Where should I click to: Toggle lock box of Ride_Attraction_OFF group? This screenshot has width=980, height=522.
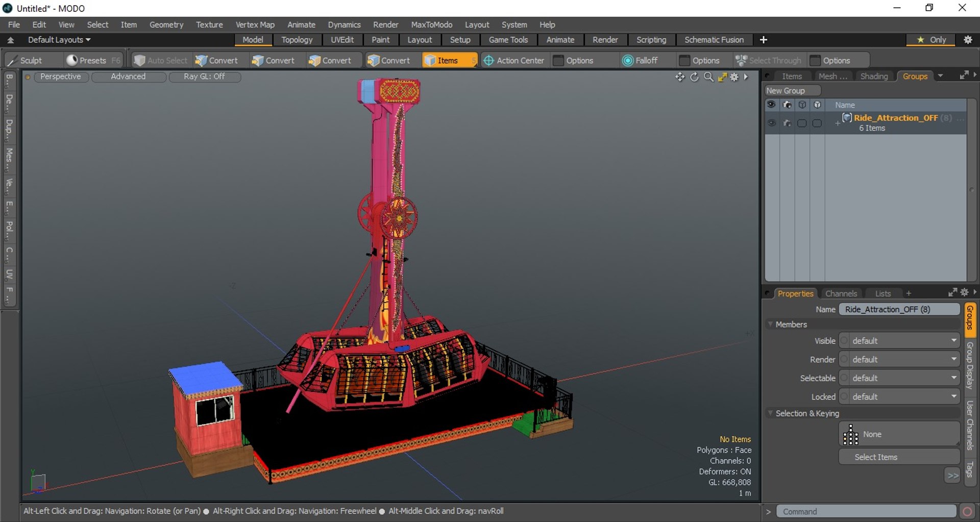coord(817,123)
